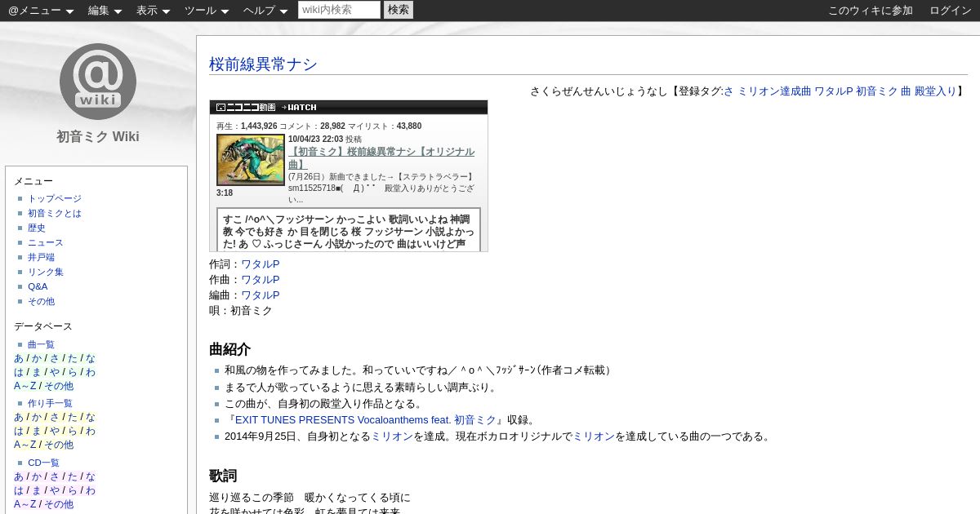Open ニュース sidebar link
Viewport: 980px width, 514px height.
coord(46,242)
